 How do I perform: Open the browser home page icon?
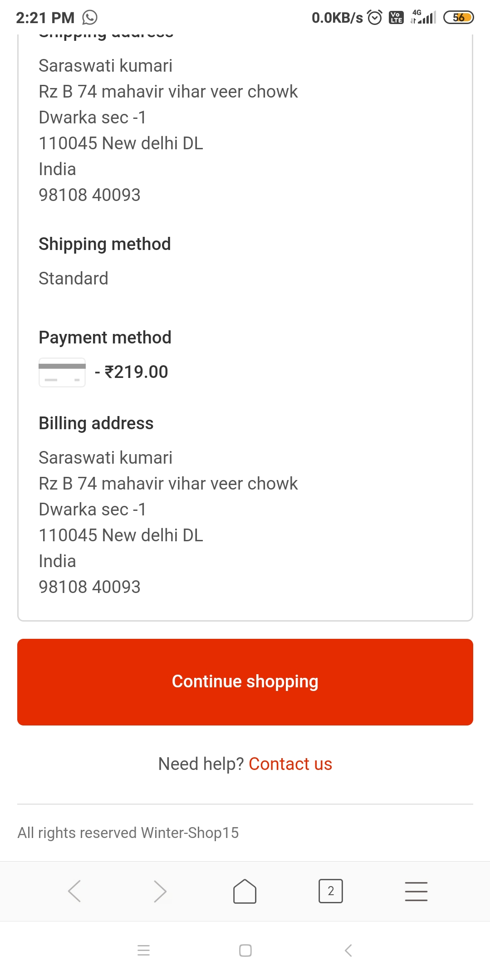point(245,891)
